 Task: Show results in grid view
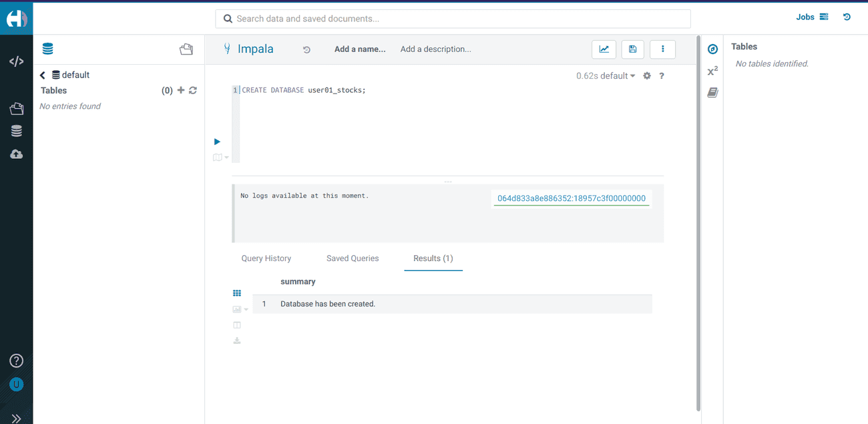237,293
